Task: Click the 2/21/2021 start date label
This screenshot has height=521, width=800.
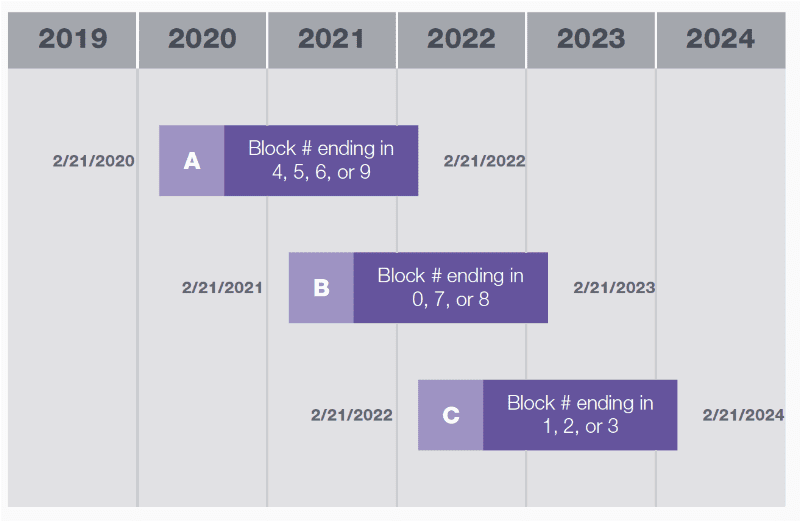Action: coord(222,288)
